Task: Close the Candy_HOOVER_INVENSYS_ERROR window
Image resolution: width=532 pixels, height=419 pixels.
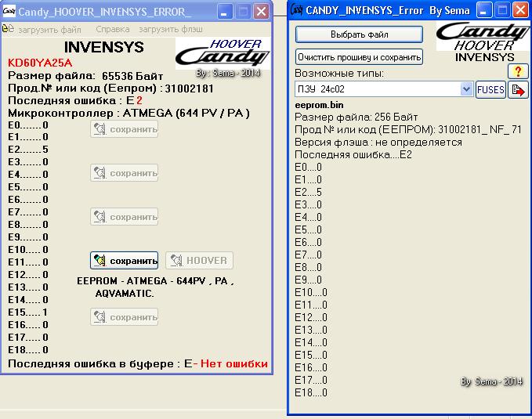Action: (261, 12)
